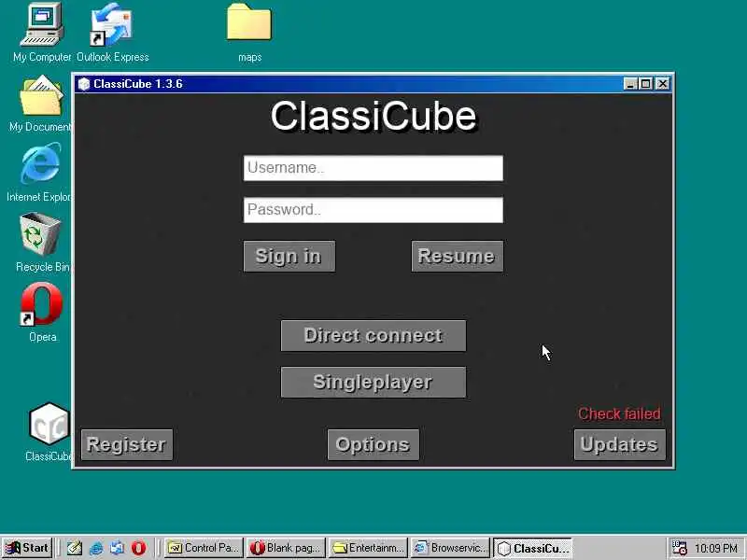Click the Password input field

tap(373, 210)
